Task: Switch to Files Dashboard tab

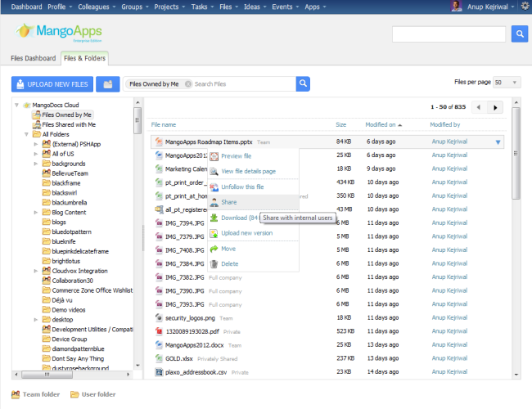Action: click(x=34, y=58)
